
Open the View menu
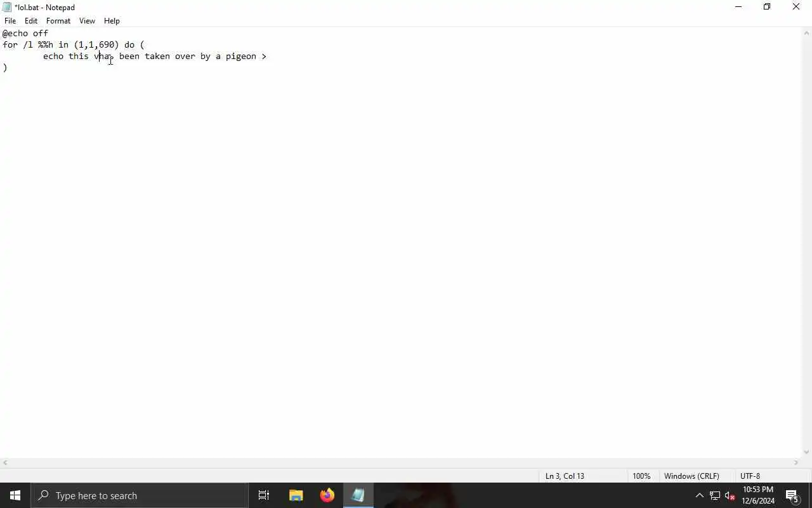[x=87, y=21]
